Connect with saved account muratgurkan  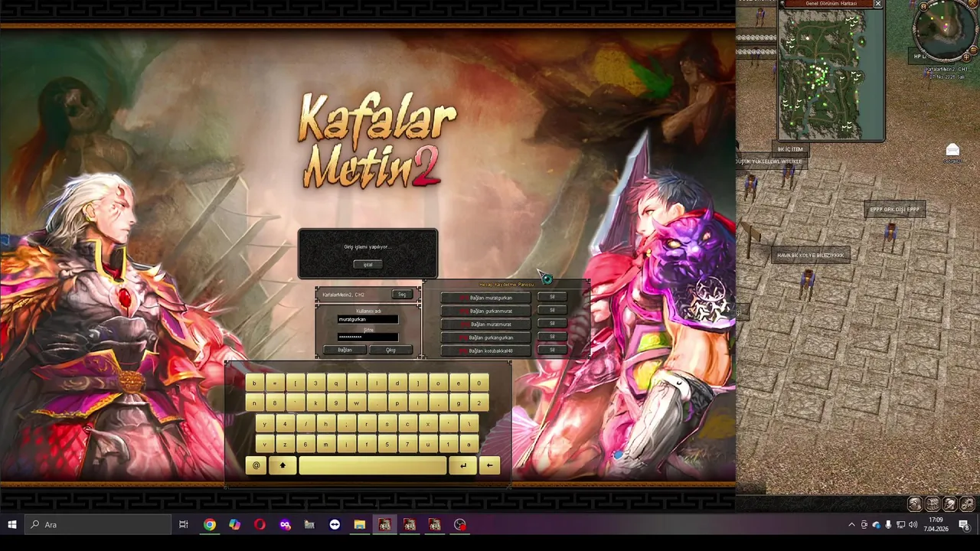(485, 298)
